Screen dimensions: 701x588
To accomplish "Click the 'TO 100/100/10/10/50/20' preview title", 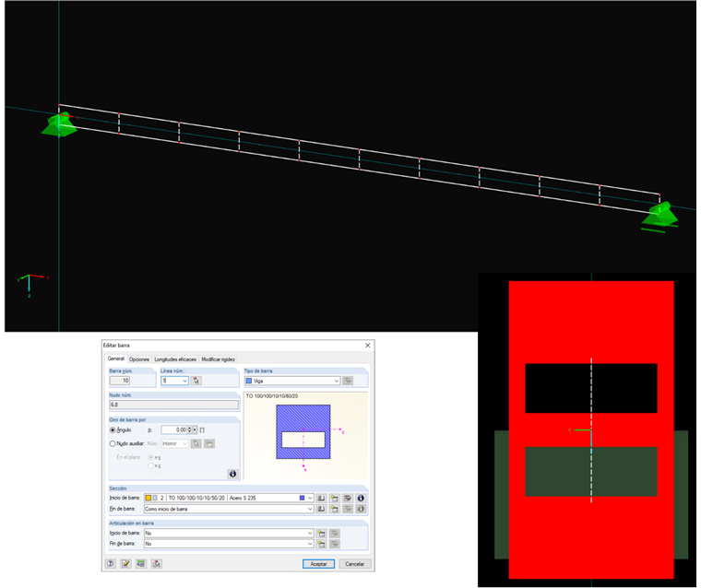I will pyautogui.click(x=272, y=396).
